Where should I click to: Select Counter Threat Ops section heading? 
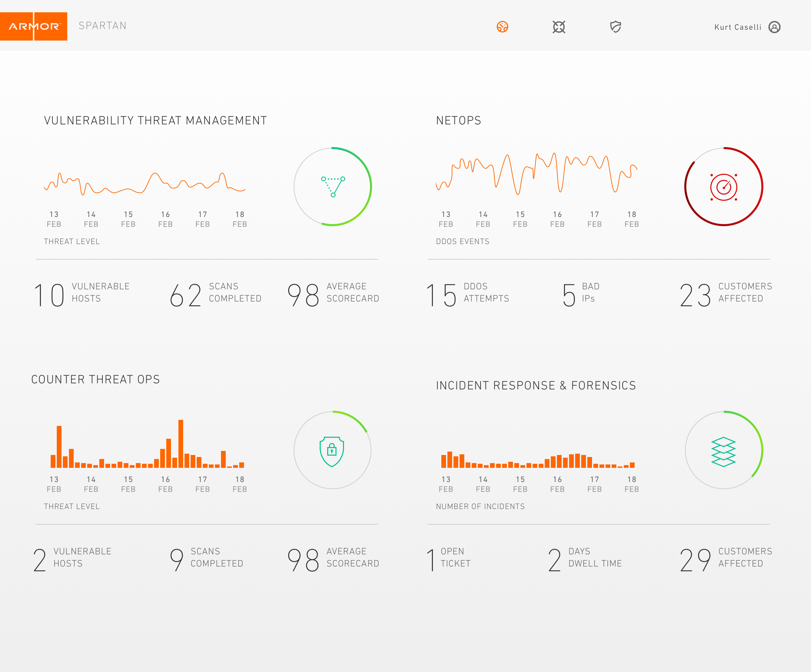[95, 379]
